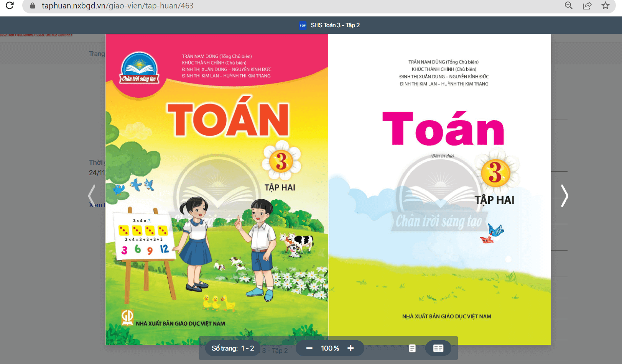The height and width of the screenshot is (364, 622).
Task: Click 'NHÀ XUẤT BẢN GIÁO DỤC VIỆT NAM' on the right page
Action: coord(447,316)
